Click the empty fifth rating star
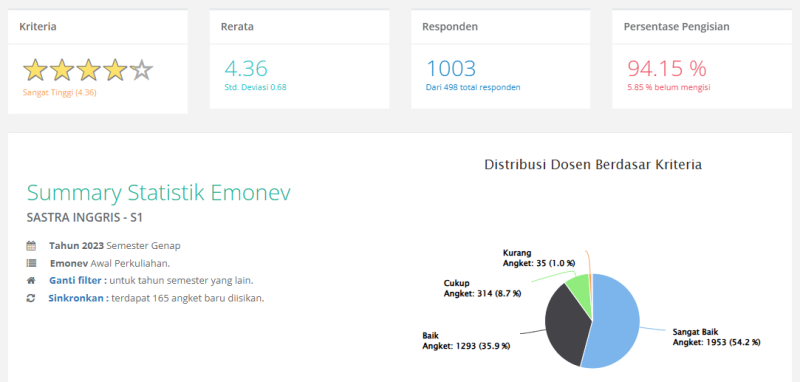 coord(141,70)
